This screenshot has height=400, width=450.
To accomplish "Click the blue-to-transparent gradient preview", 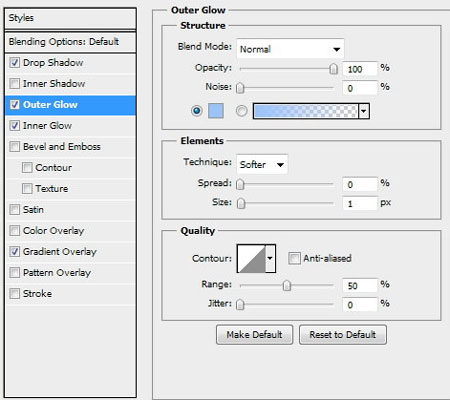I will pyautogui.click(x=306, y=111).
